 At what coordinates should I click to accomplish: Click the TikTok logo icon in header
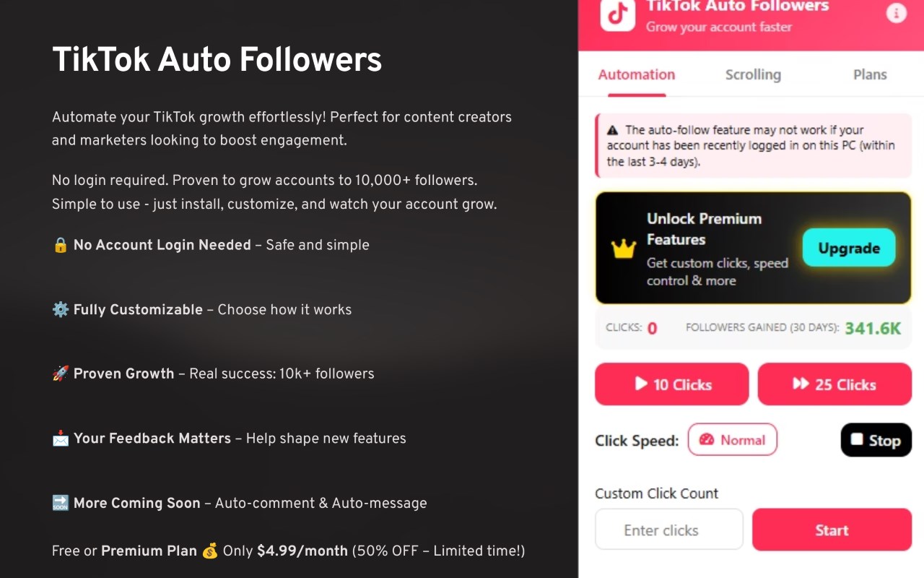tap(618, 14)
